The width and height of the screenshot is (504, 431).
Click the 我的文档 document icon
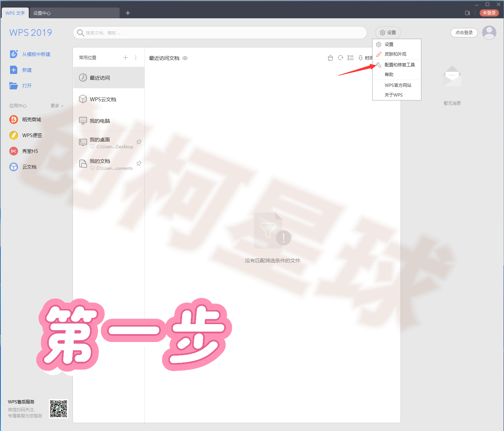coord(83,164)
